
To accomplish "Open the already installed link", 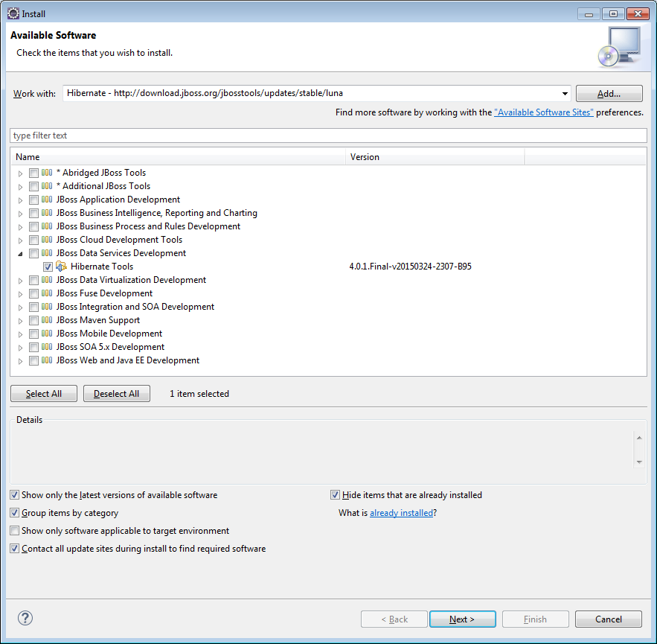I will coord(401,513).
